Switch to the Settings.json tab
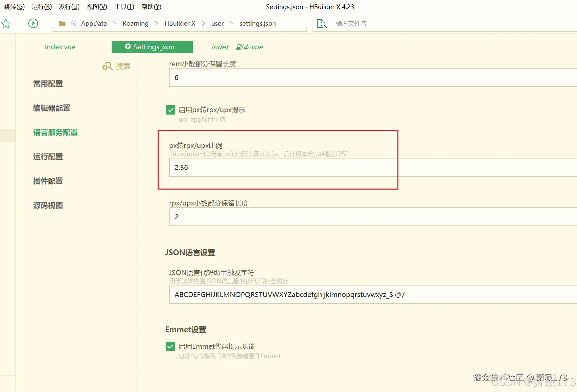This screenshot has height=392, width=577. [152, 47]
